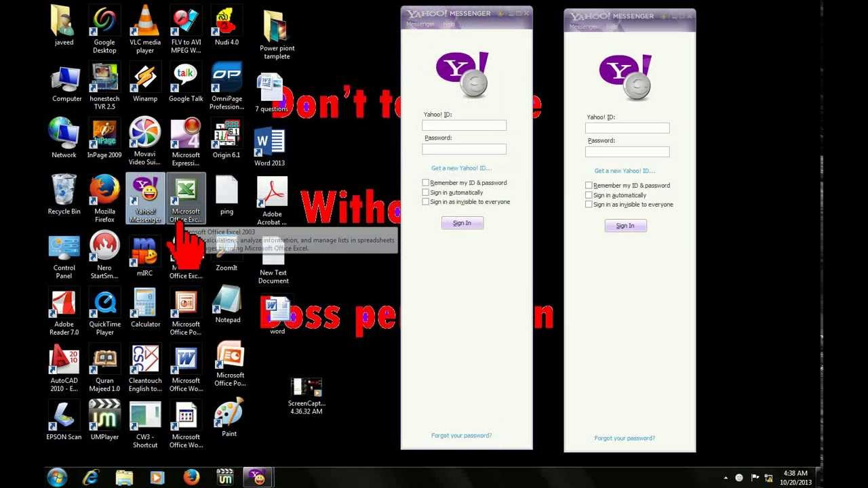The height and width of the screenshot is (488, 868).
Task: Open the mIRC desktop shortcut
Action: coord(144,256)
